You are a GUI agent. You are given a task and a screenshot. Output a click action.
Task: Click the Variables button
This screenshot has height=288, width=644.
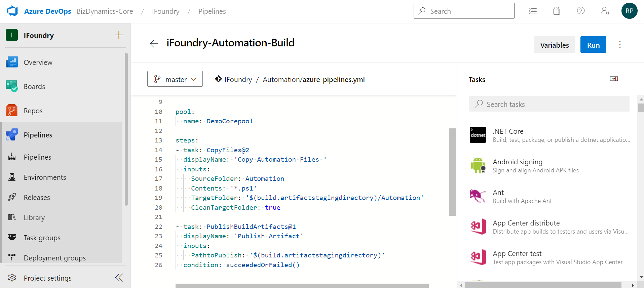click(x=554, y=45)
